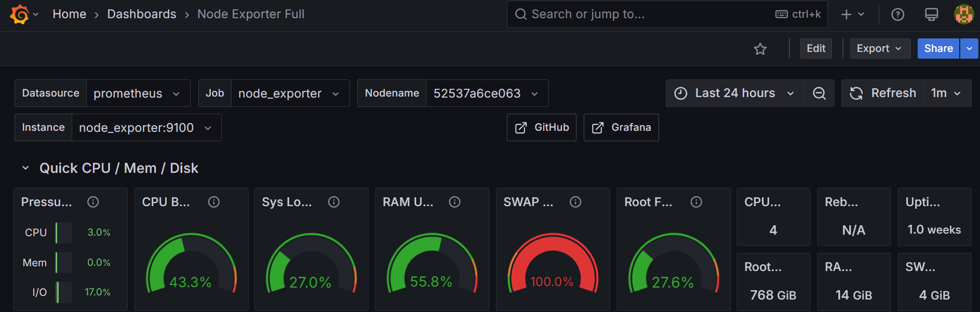The image size is (980, 312).
Task: Open the plus New menu
Action: tap(852, 15)
